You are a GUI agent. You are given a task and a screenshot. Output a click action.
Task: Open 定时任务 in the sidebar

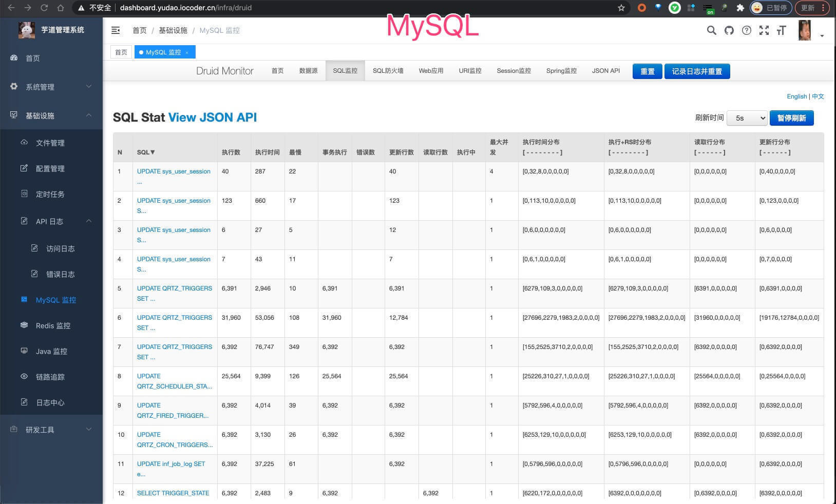pos(49,194)
